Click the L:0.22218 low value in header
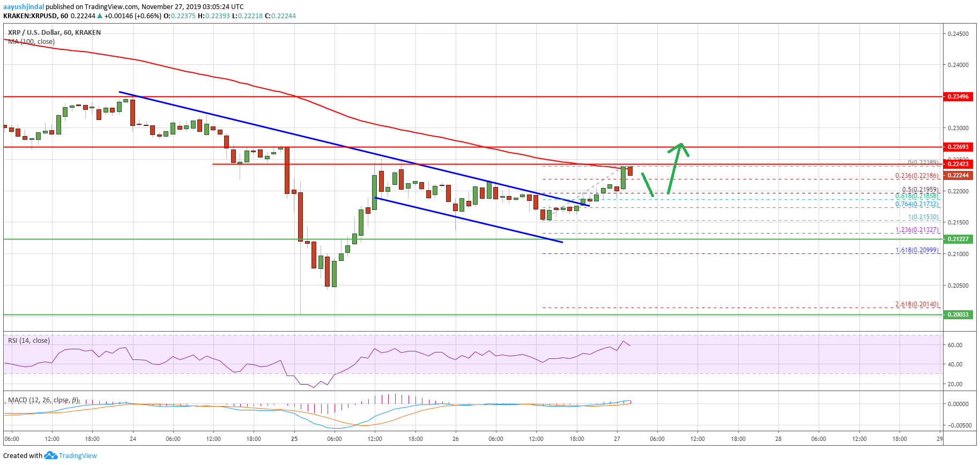This screenshot has width=980, height=465. (x=247, y=16)
